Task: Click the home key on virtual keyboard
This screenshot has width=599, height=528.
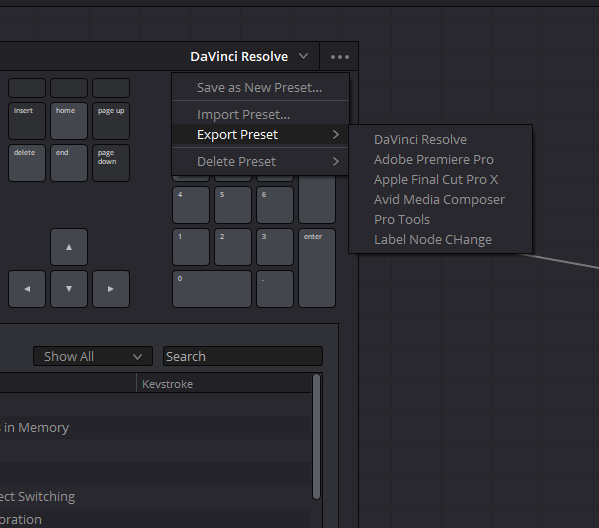Action: [69, 121]
